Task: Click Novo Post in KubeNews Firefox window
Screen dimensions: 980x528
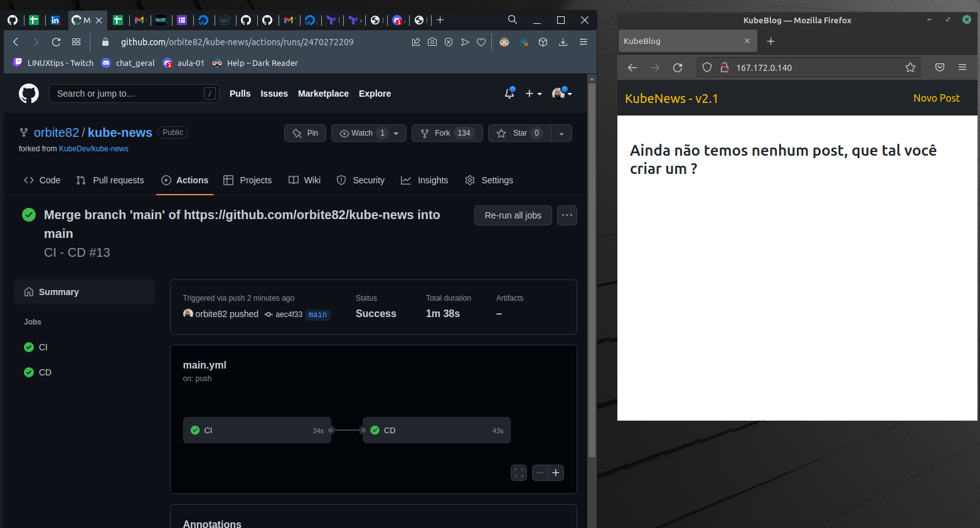Action: (936, 98)
